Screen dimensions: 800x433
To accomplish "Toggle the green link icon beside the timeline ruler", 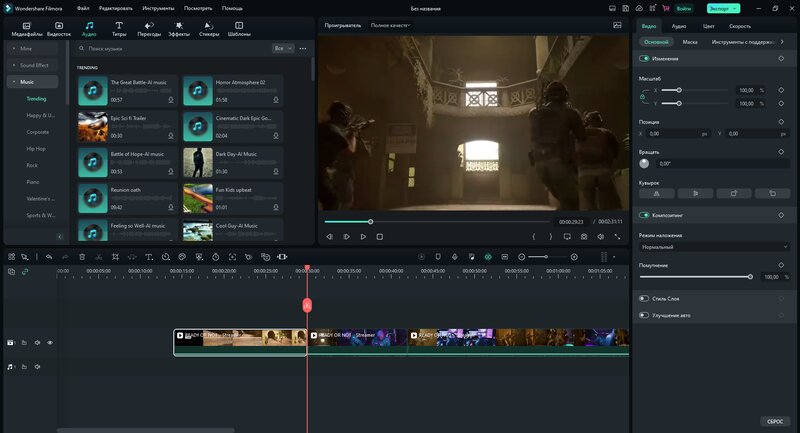I will pyautogui.click(x=24, y=272).
